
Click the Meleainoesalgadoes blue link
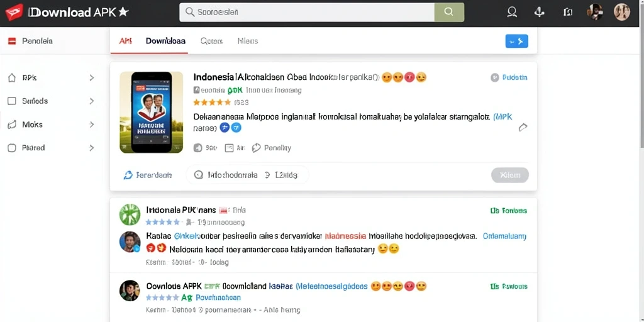(331, 286)
